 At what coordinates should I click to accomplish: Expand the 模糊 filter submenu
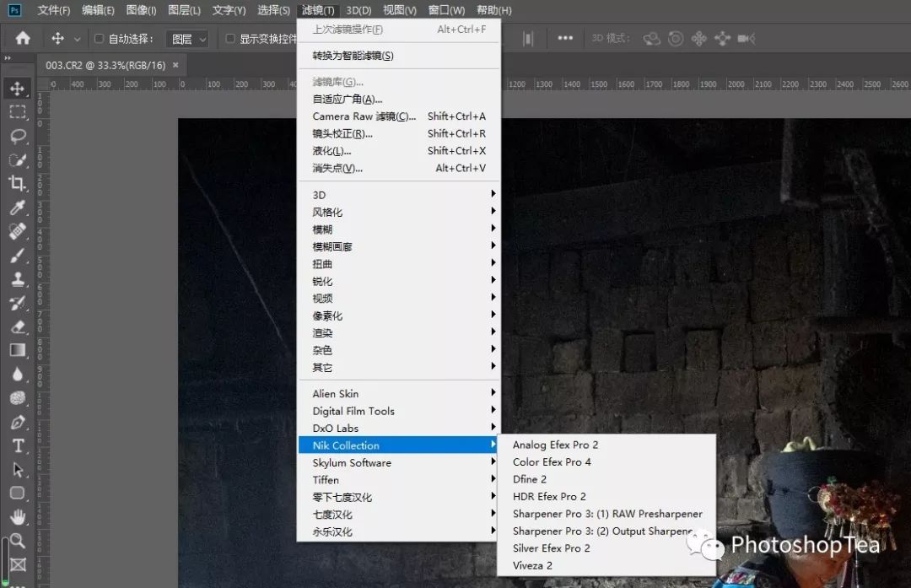pos(398,229)
